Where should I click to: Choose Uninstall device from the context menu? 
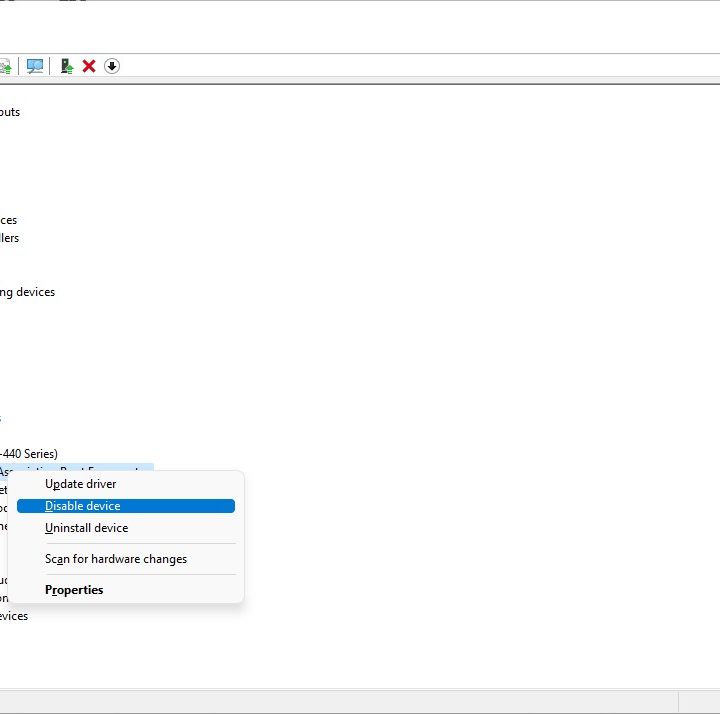coord(126,528)
